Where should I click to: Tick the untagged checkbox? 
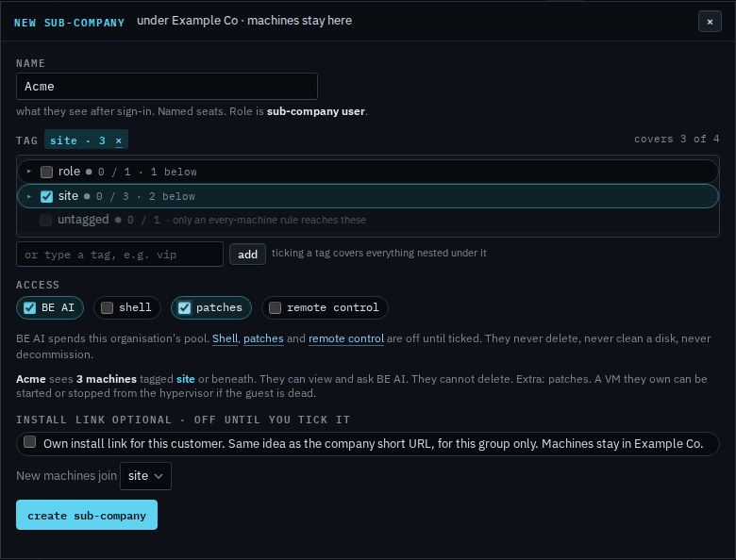(45, 220)
